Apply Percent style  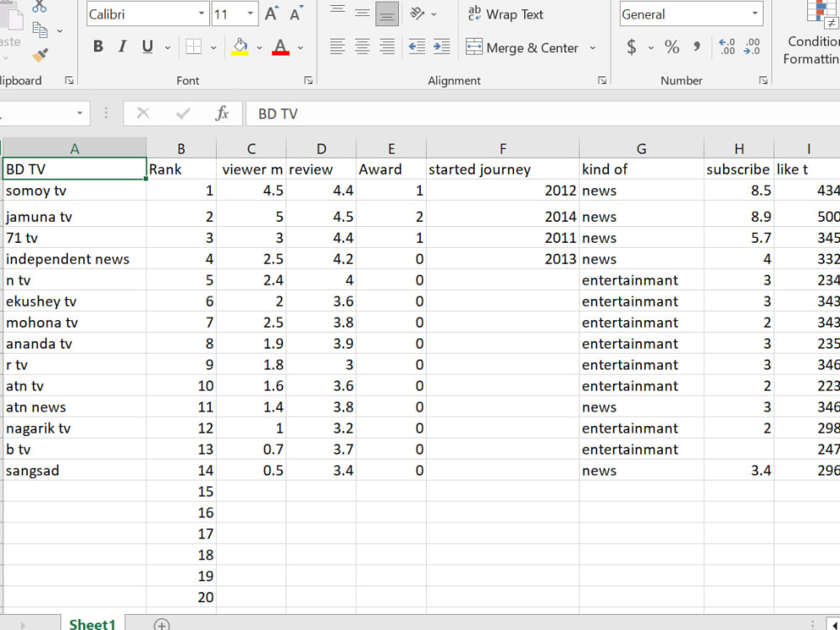(x=672, y=47)
